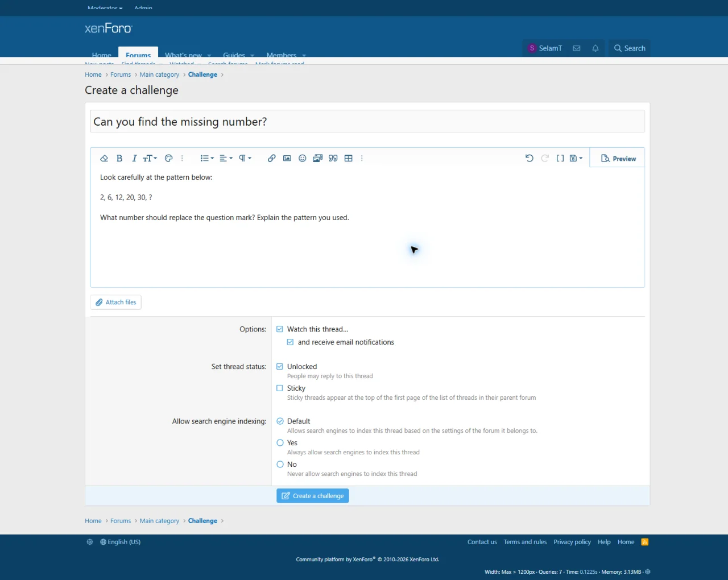Click the RSS feed icon in the footer
728x580 pixels.
click(645, 542)
